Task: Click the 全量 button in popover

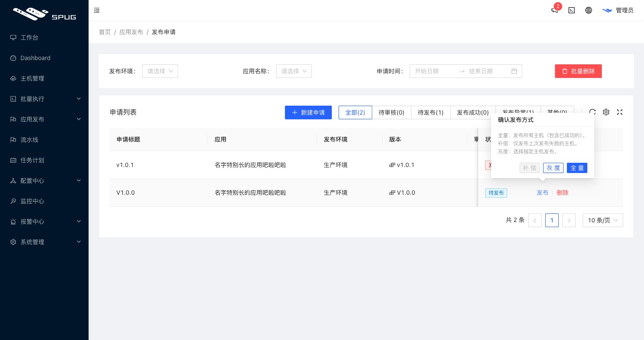Action: (x=577, y=168)
